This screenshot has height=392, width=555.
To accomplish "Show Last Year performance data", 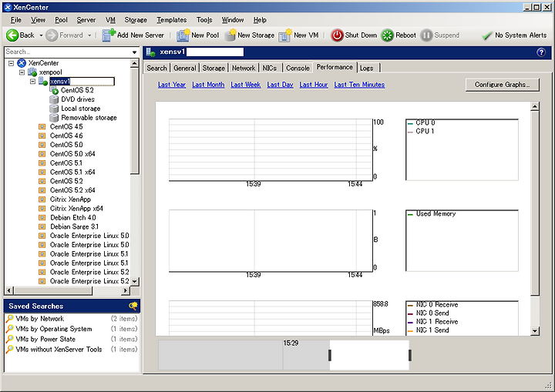I will (172, 85).
